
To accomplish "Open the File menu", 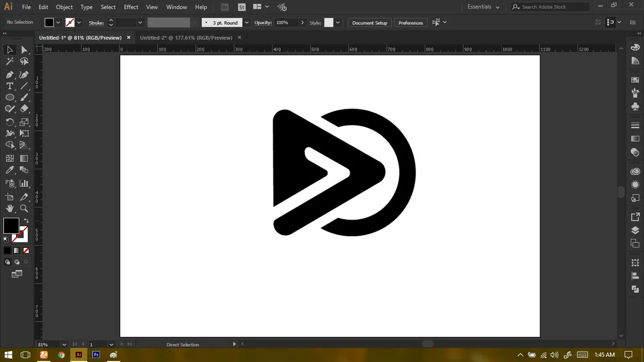I will (26, 7).
